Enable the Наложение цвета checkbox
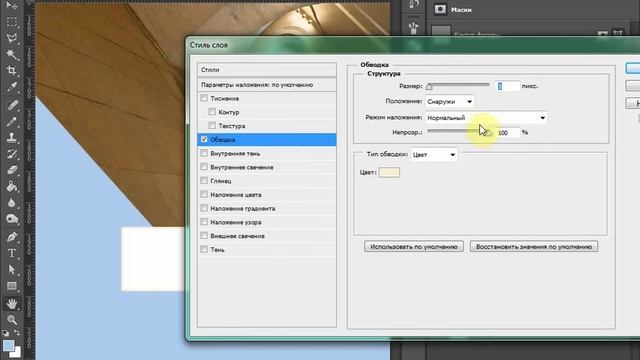 click(x=204, y=195)
